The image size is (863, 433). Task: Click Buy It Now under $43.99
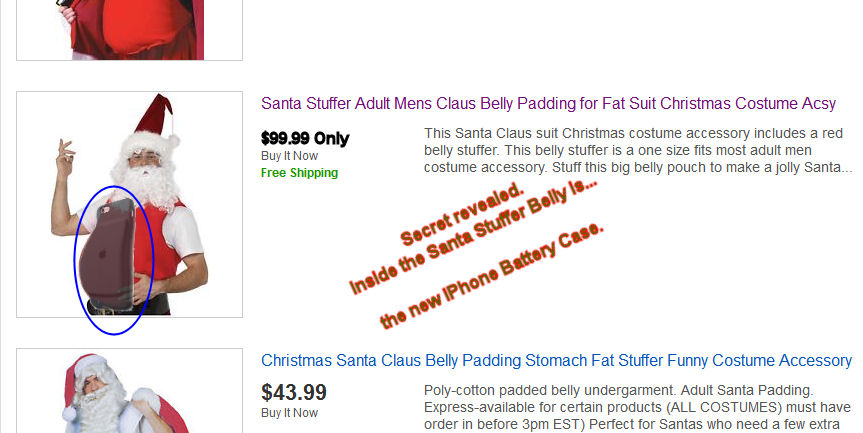pos(289,413)
